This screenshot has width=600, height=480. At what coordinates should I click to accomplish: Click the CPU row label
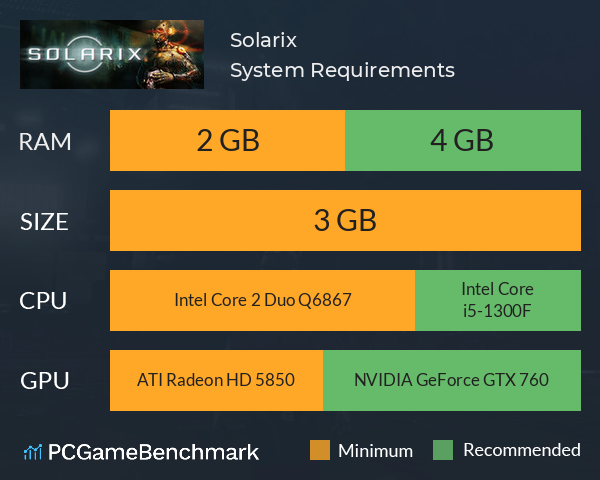(43, 301)
